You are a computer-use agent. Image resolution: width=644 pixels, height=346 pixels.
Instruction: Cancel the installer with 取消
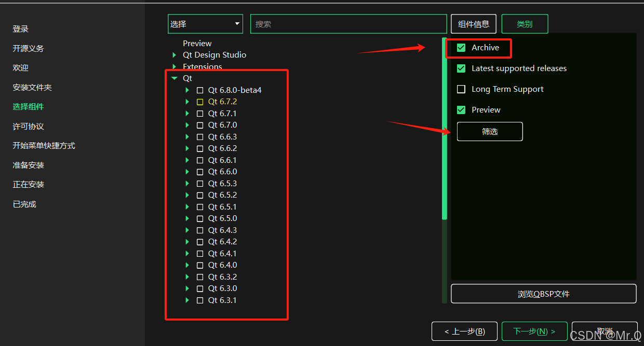click(605, 331)
